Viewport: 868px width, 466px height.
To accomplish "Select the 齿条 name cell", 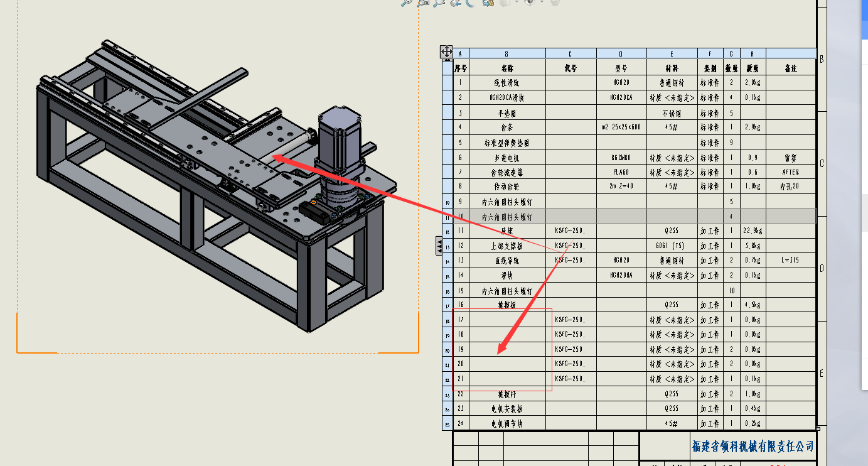I will point(507,127).
